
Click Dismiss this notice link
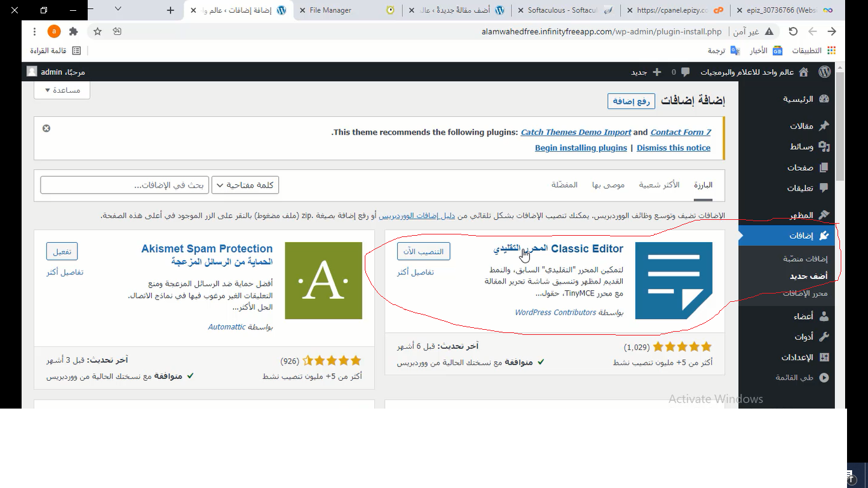[x=674, y=148]
